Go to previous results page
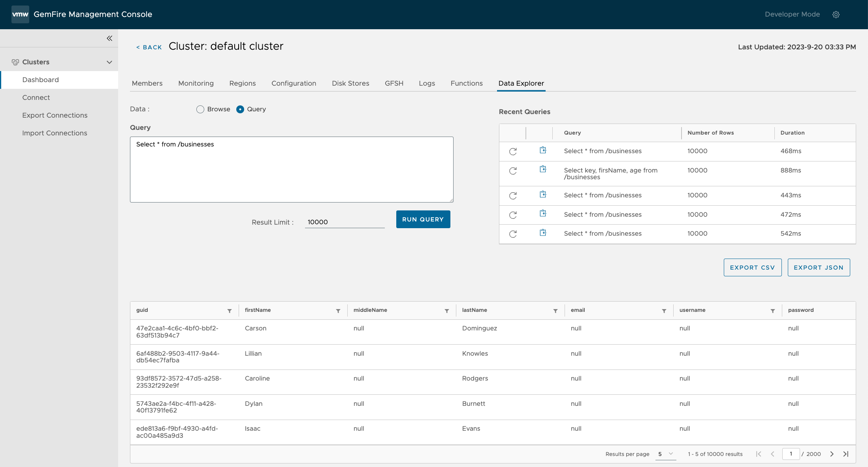The width and height of the screenshot is (868, 467). point(772,454)
